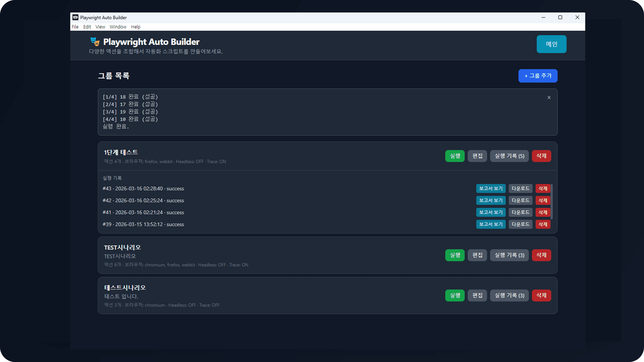This screenshot has width=644, height=362.
Task: Close the execution log panel with the x
Action: pyautogui.click(x=549, y=97)
